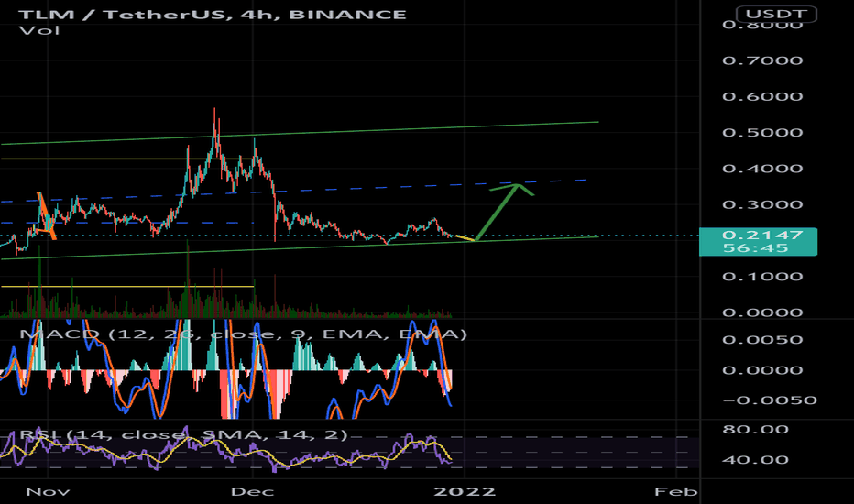The width and height of the screenshot is (854, 504).
Task: Click the 0.0000 price axis label on the main chart
Action: coord(762,312)
